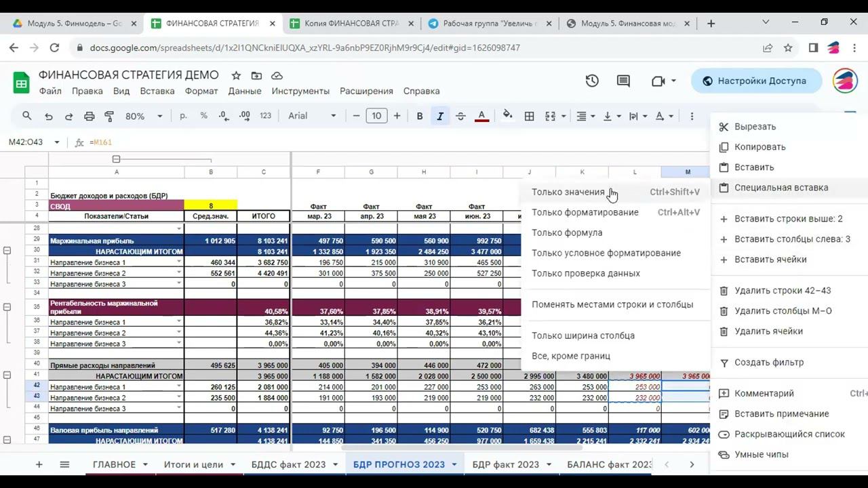Choose Только значения from paste special submenu

[568, 192]
